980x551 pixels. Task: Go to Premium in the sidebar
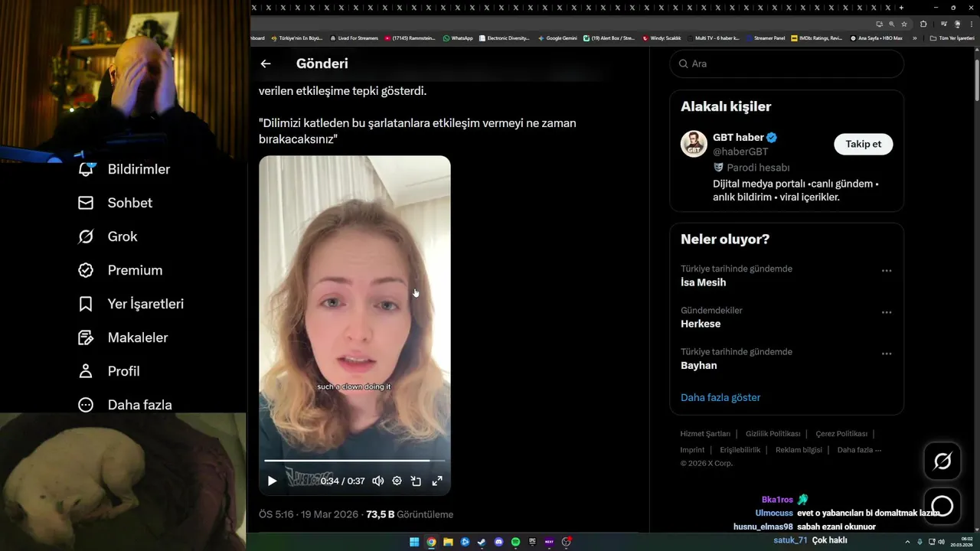(120, 270)
